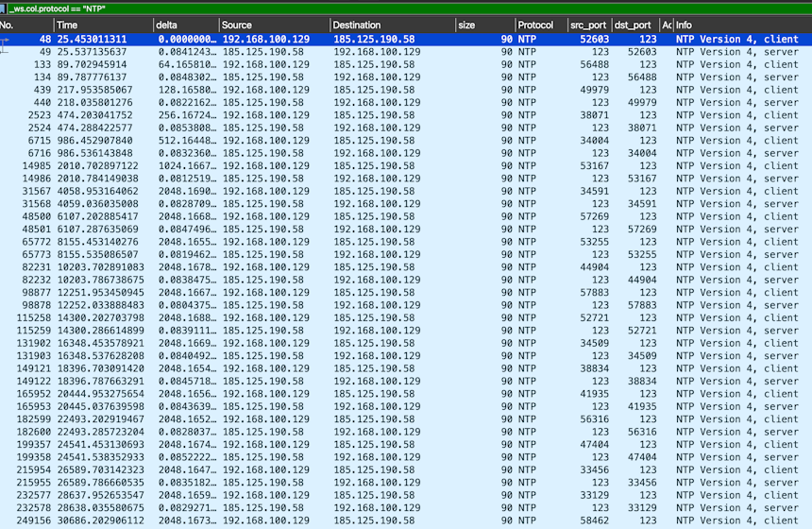Click source port 49979 cell
Screen dimensions: 812x529
(594, 90)
